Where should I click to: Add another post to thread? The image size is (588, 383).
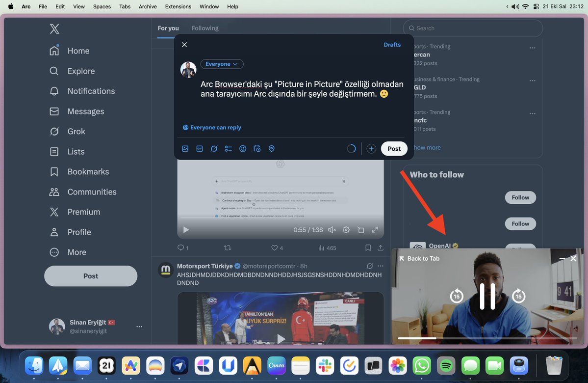[x=371, y=149]
